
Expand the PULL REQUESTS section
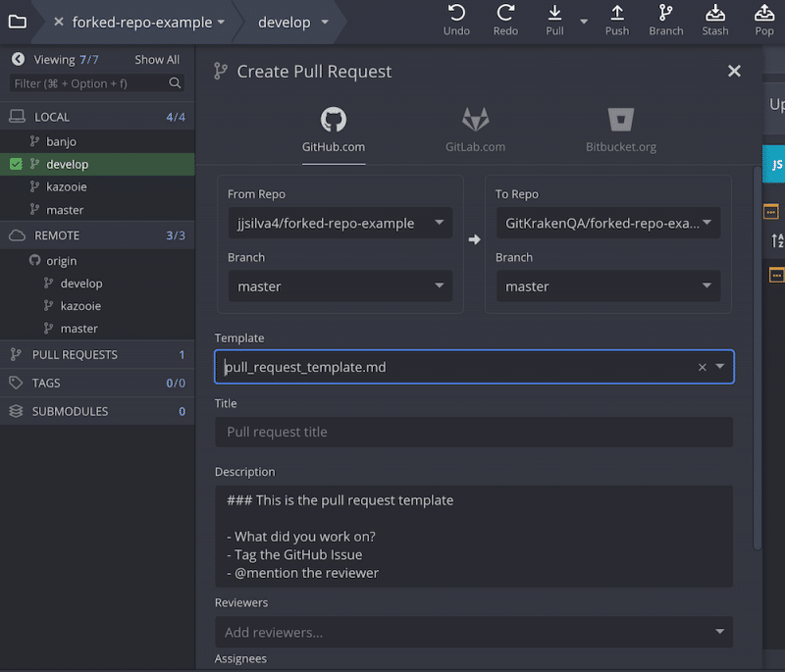coord(97,354)
